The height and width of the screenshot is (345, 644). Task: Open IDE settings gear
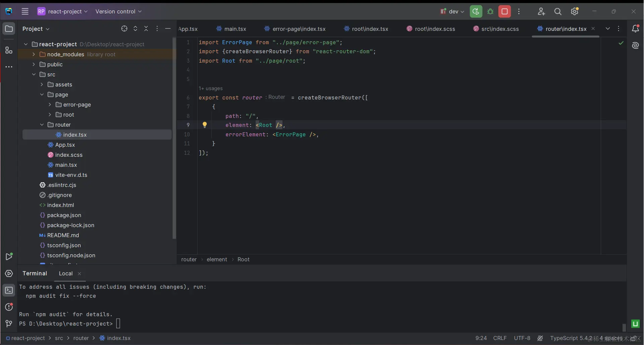click(575, 11)
